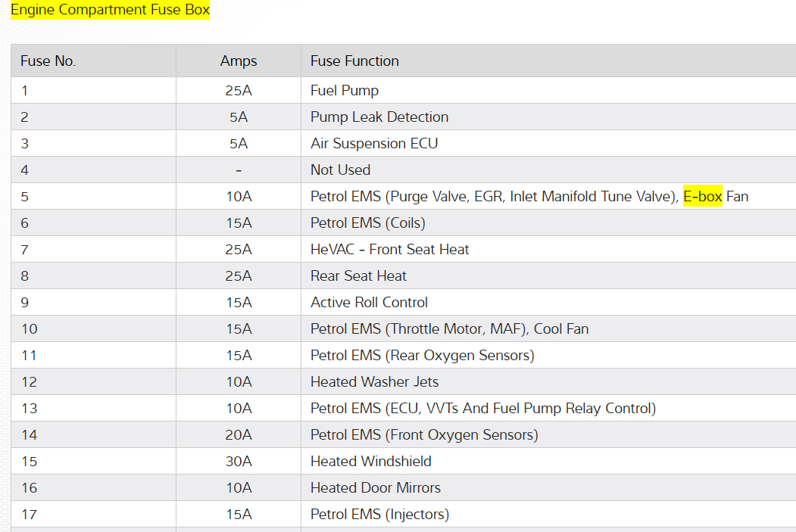796x532 pixels.
Task: Select the "Fuel Pump" cell
Action: (345, 91)
